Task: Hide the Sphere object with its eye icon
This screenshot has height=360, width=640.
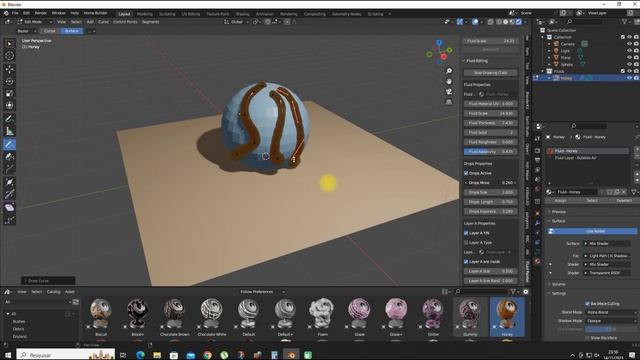Action: click(629, 64)
